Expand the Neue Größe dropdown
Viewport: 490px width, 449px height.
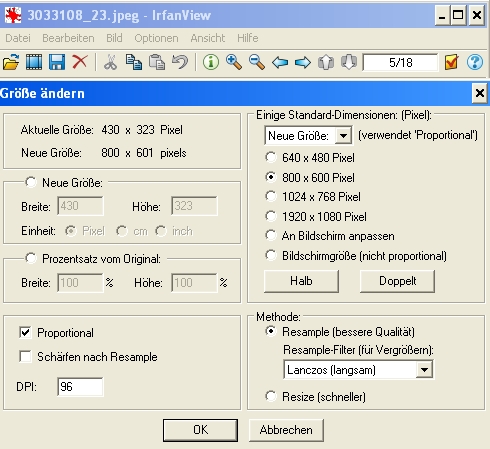pyautogui.click(x=343, y=136)
